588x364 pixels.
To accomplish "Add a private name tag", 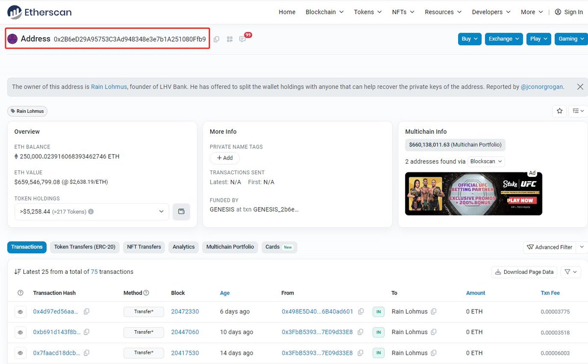I will pyautogui.click(x=225, y=158).
